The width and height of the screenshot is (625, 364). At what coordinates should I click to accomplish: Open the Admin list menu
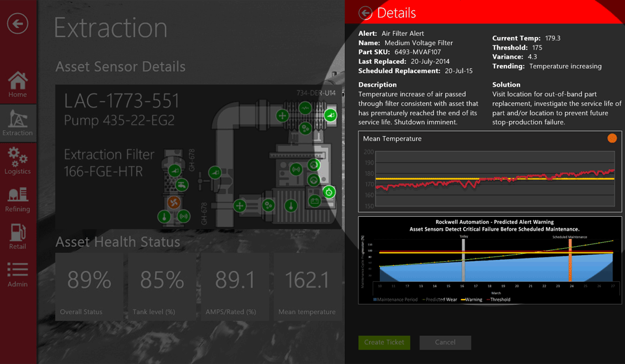click(x=18, y=273)
